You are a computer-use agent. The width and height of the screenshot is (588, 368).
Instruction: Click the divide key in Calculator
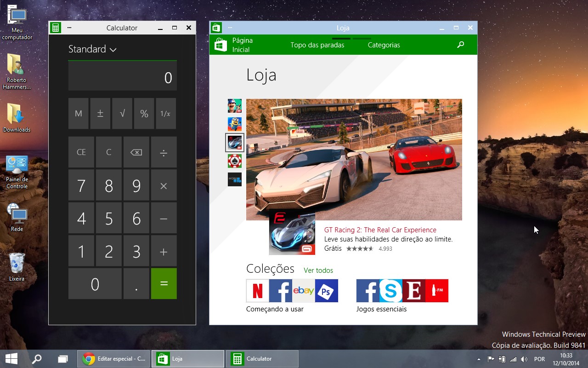(x=164, y=152)
